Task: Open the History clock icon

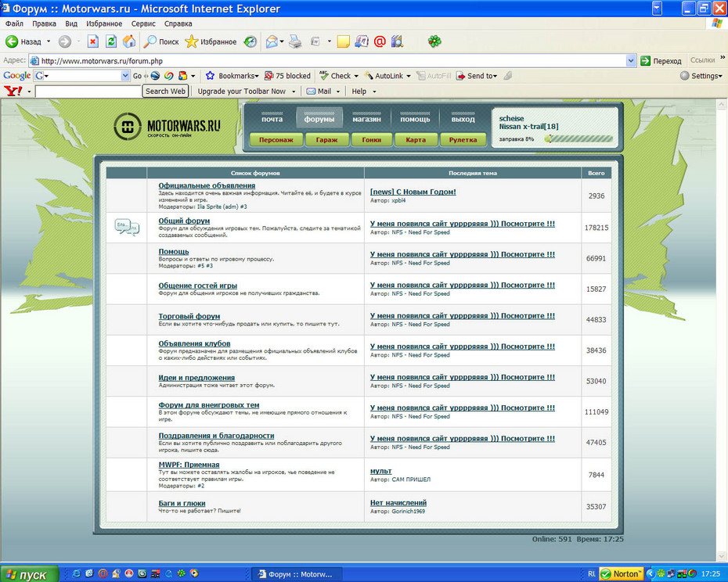Action: [250, 41]
